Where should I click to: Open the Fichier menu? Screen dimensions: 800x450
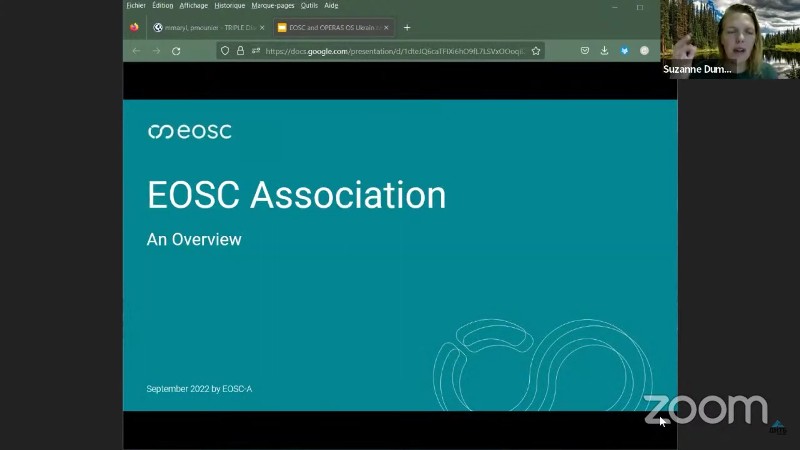pos(136,5)
